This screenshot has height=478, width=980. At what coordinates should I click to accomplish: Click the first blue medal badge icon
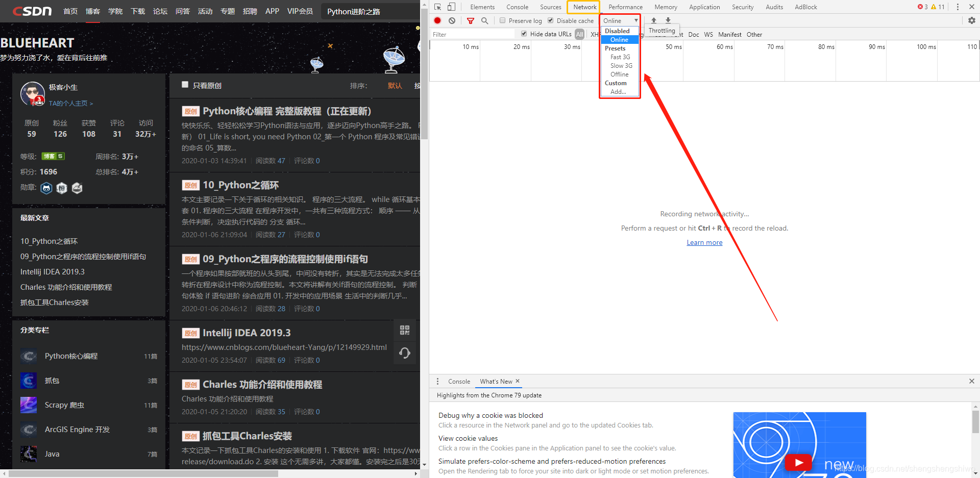[46, 188]
